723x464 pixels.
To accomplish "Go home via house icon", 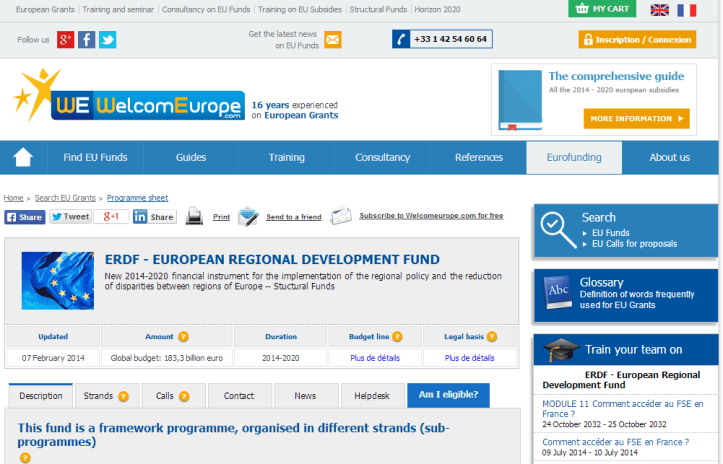I will (23, 157).
